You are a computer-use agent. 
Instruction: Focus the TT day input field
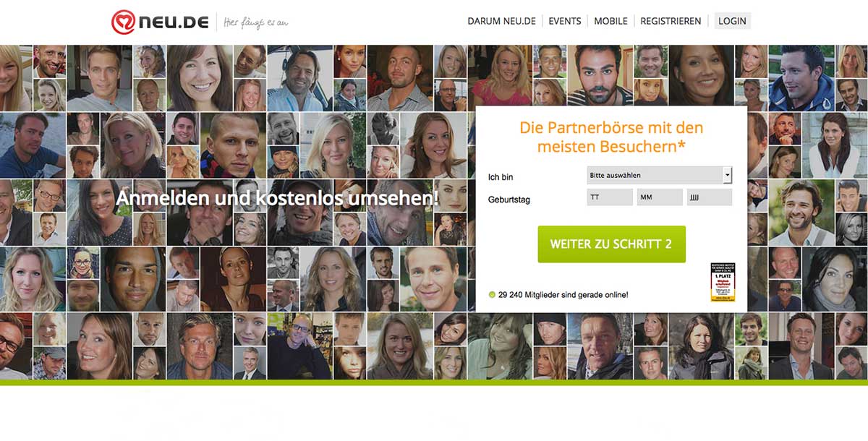coord(610,197)
